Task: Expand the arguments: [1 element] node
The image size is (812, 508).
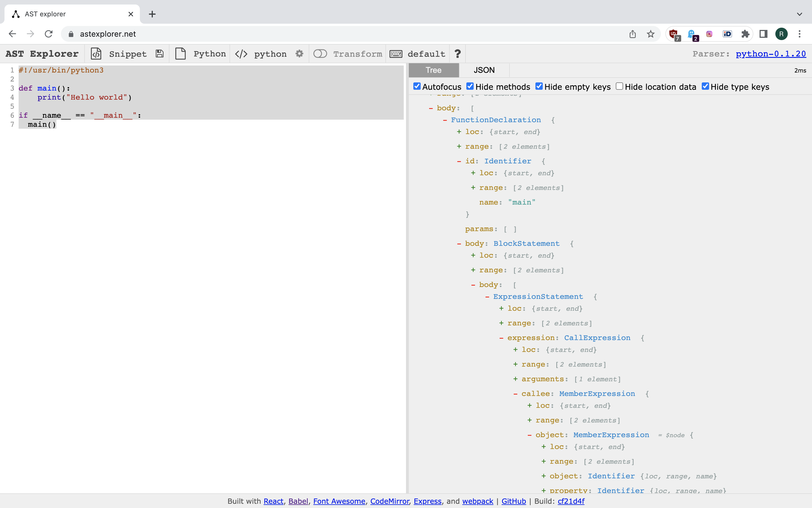Action: point(515,379)
